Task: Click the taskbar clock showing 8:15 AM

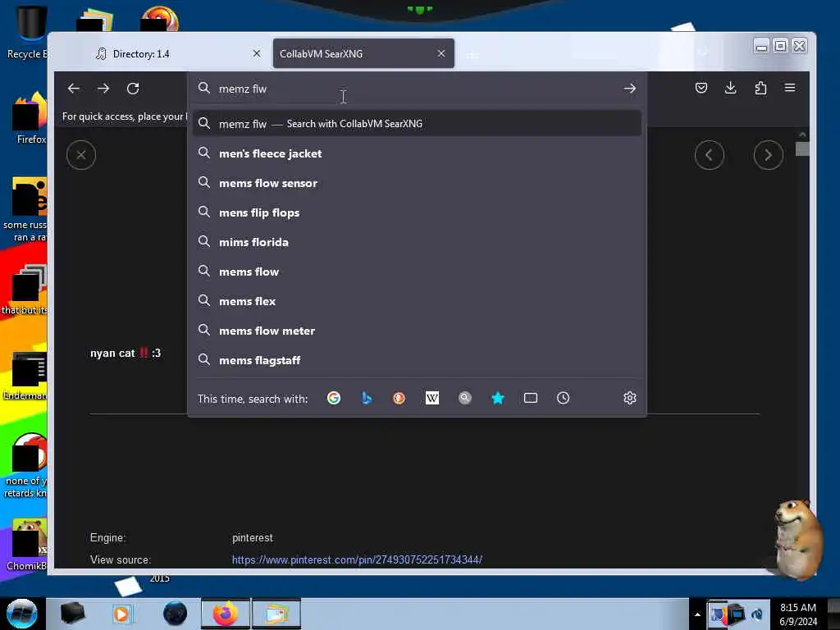Action: (x=797, y=614)
